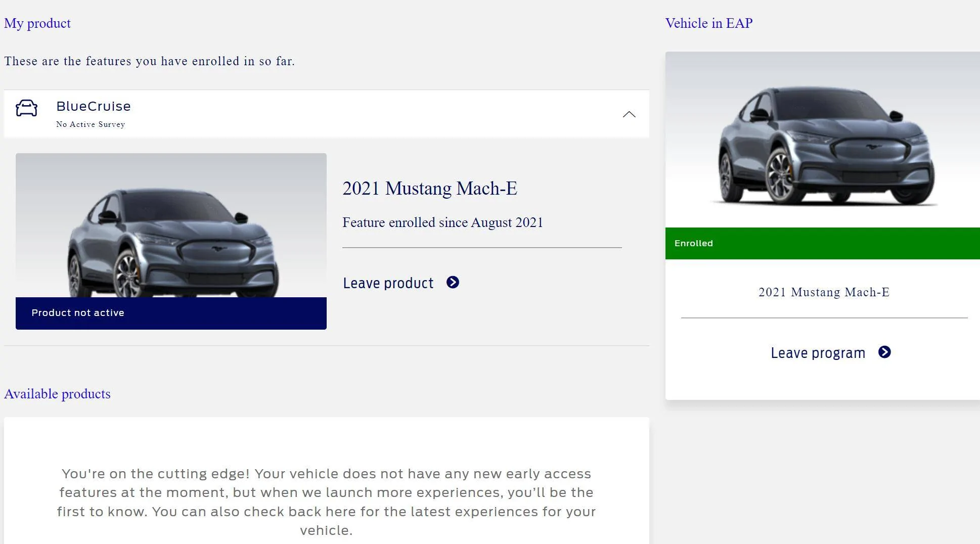This screenshot has height=544, width=980.
Task: Click the green Enrolled status bar
Action: point(823,243)
